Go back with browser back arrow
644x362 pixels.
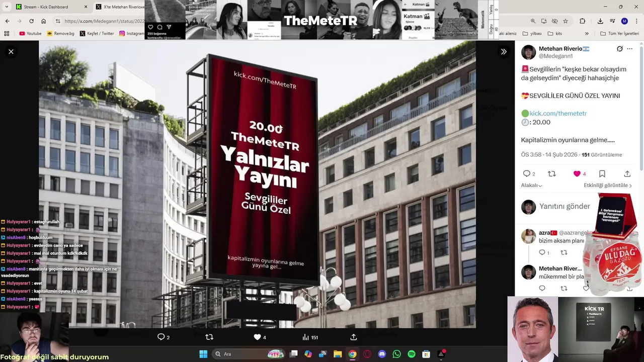coord(7,21)
